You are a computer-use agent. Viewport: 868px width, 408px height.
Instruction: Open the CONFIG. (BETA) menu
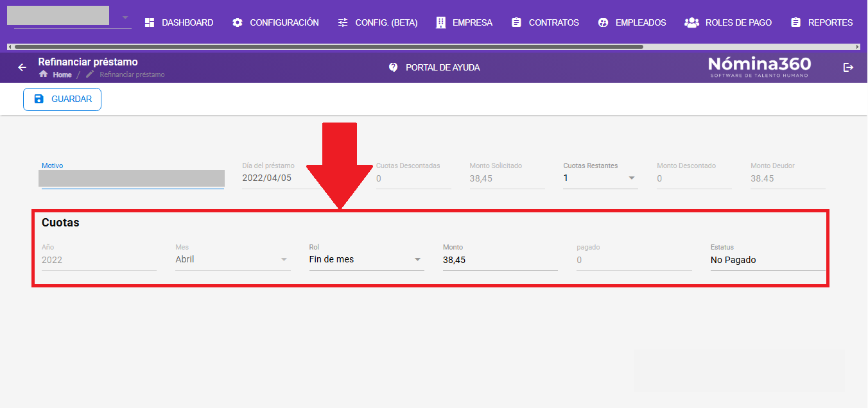click(x=378, y=22)
